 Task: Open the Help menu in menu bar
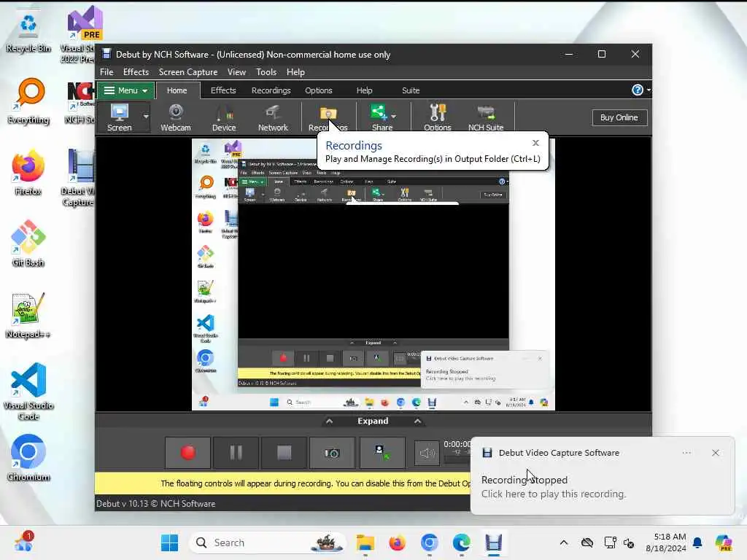pyautogui.click(x=295, y=72)
